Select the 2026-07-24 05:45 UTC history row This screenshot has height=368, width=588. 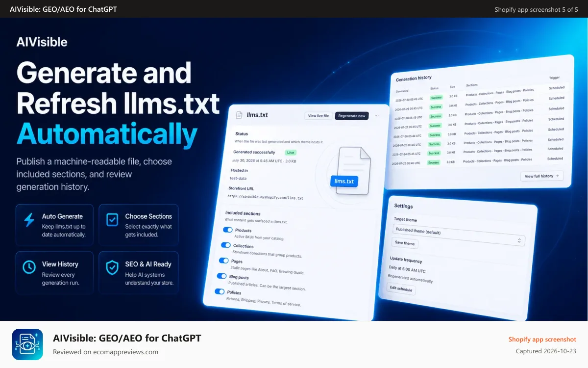tap(477, 154)
